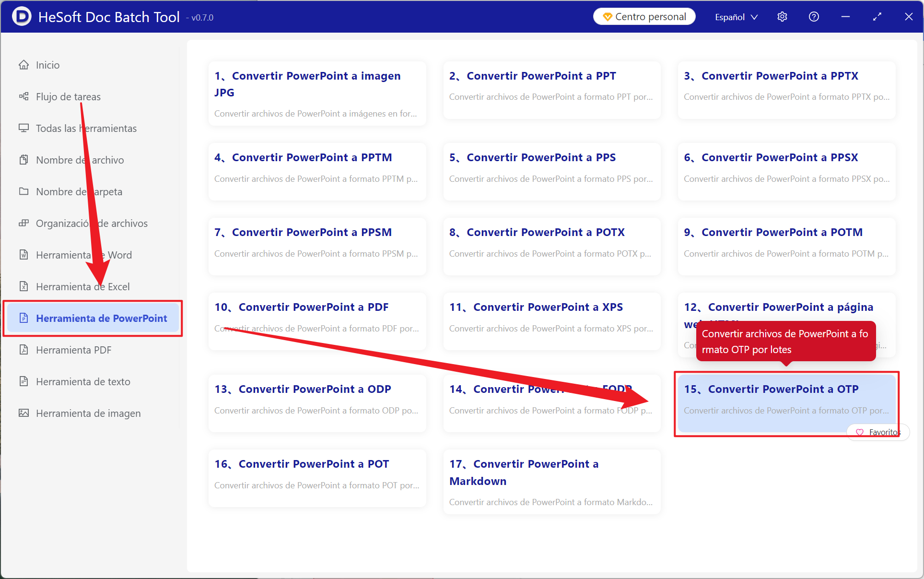Open the help question mark icon
The image size is (924, 579).
point(814,17)
